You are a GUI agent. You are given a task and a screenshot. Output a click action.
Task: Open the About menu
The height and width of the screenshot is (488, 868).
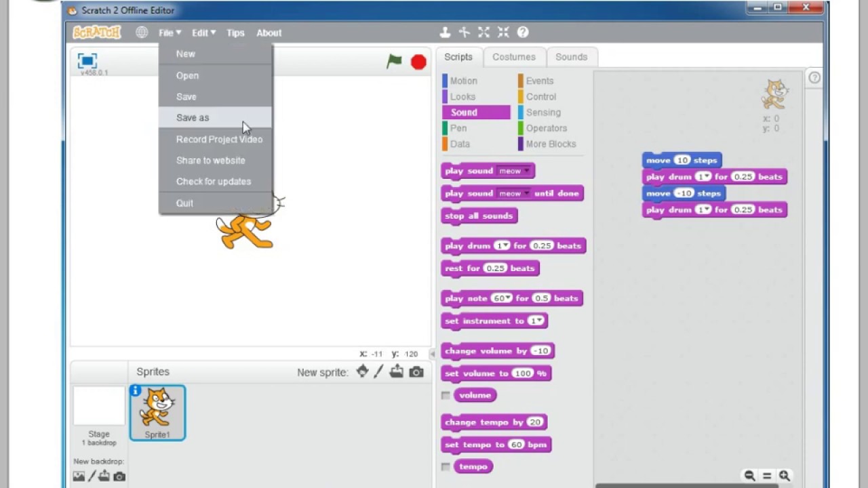click(269, 33)
